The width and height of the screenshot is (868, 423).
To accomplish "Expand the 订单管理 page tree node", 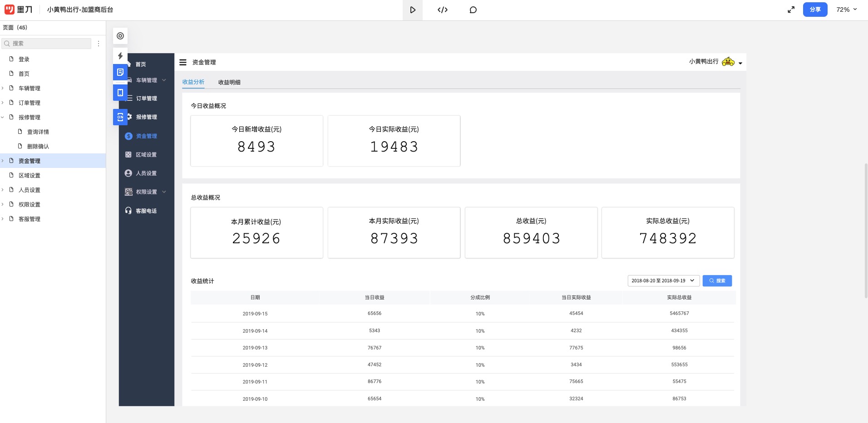I will click(x=3, y=103).
